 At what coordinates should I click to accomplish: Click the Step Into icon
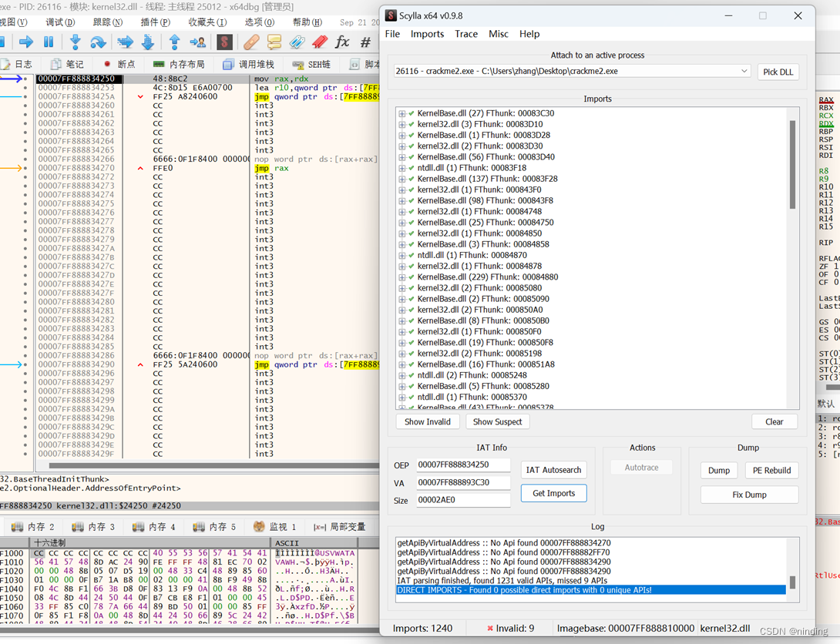click(x=76, y=42)
